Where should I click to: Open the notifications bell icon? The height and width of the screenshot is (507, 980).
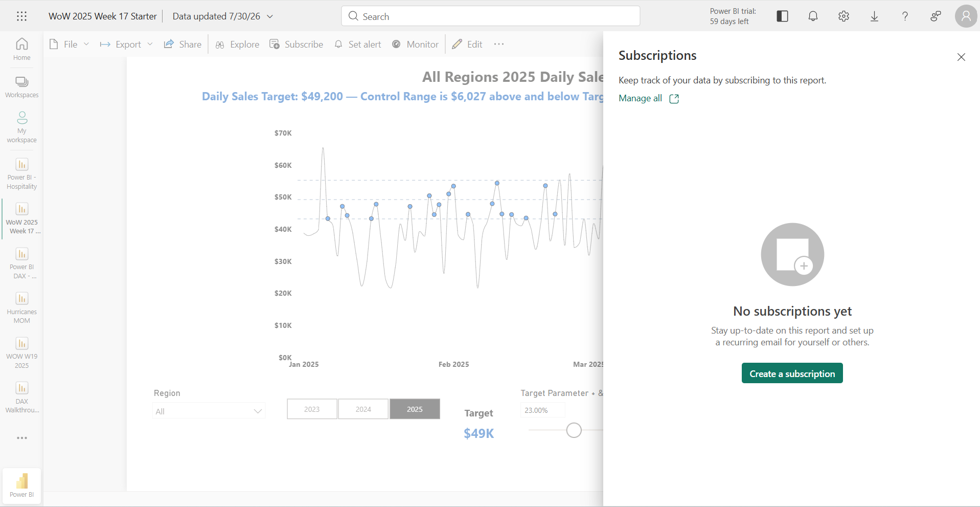click(x=813, y=16)
